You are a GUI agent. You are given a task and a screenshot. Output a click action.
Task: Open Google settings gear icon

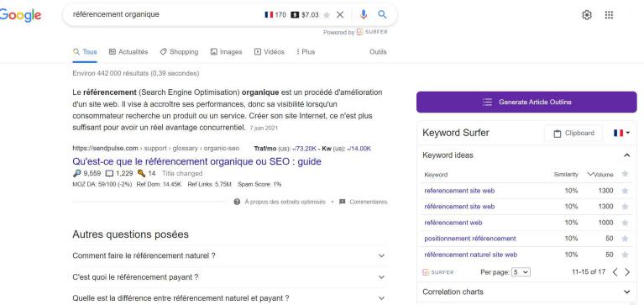click(587, 15)
